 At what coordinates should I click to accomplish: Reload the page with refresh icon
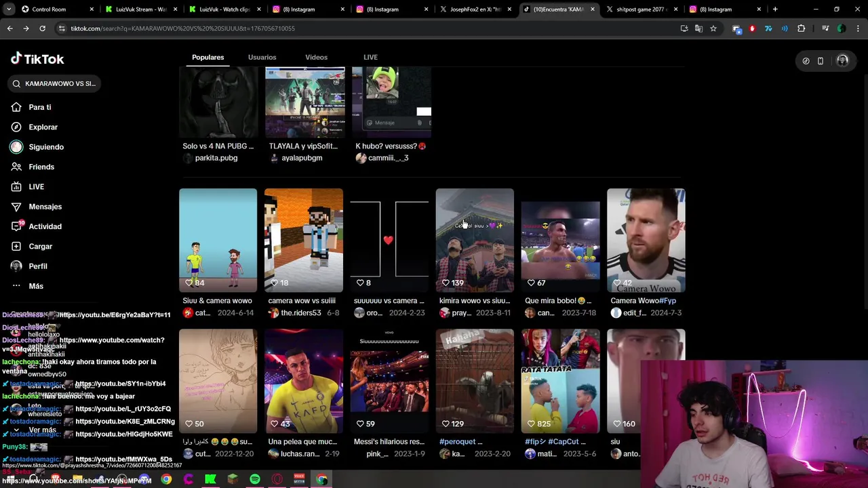point(42,28)
